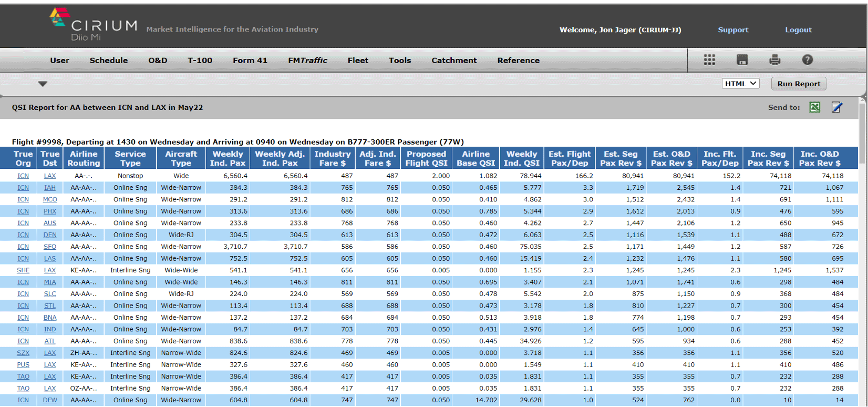Click the SLC destination link
The height and width of the screenshot is (407, 868).
[50, 294]
